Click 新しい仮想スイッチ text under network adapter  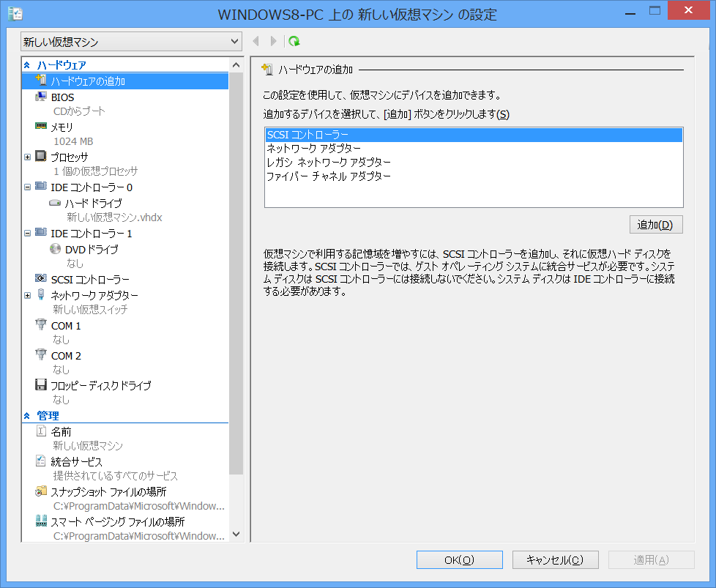click(x=90, y=310)
